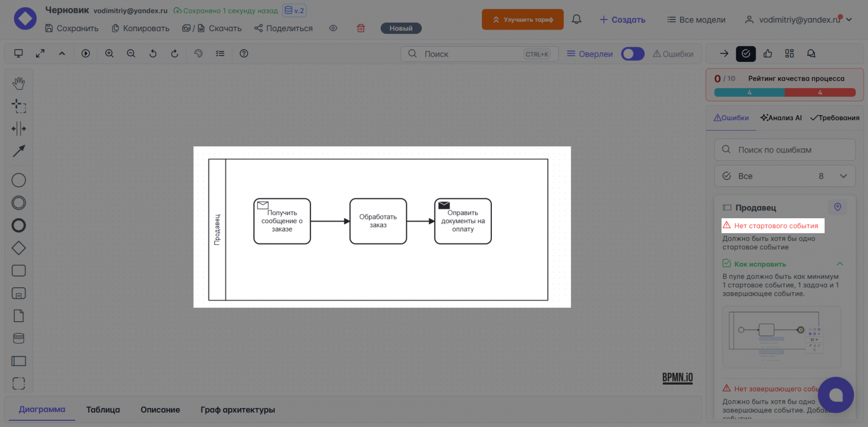Select the connection arrow tool

18,150
